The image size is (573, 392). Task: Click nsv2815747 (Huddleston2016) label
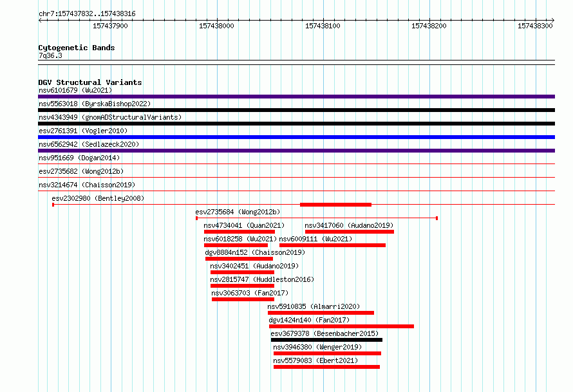[262, 279]
